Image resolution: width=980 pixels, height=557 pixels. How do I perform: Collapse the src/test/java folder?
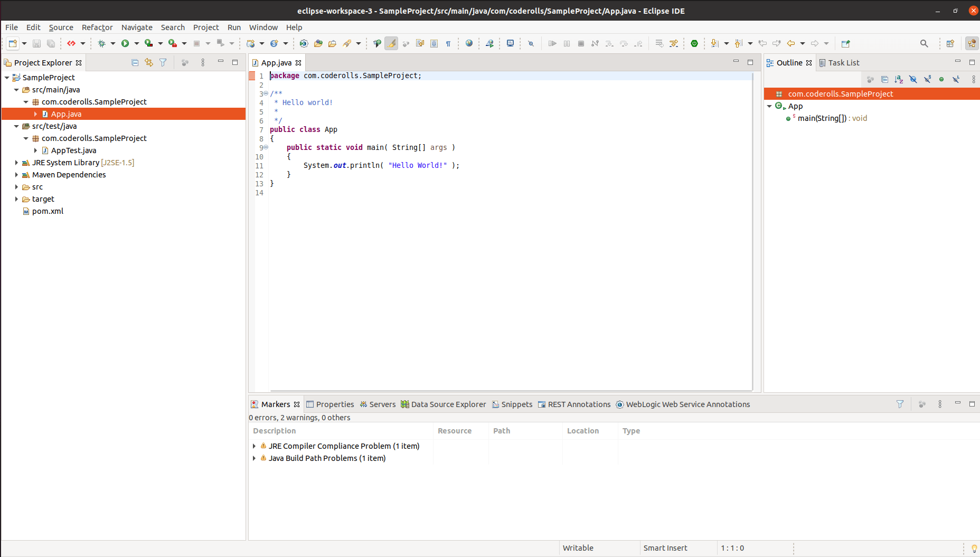coord(16,126)
